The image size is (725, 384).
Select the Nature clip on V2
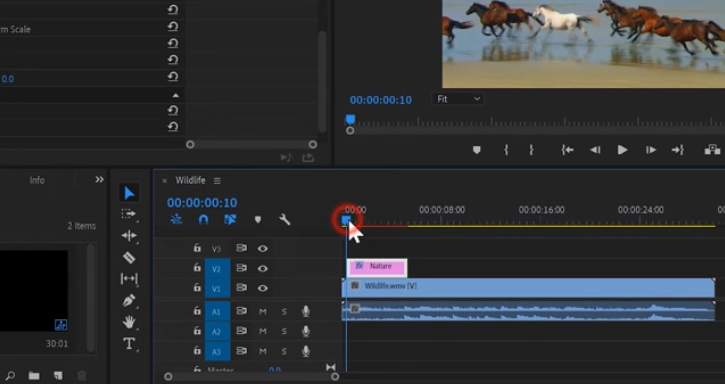(377, 267)
